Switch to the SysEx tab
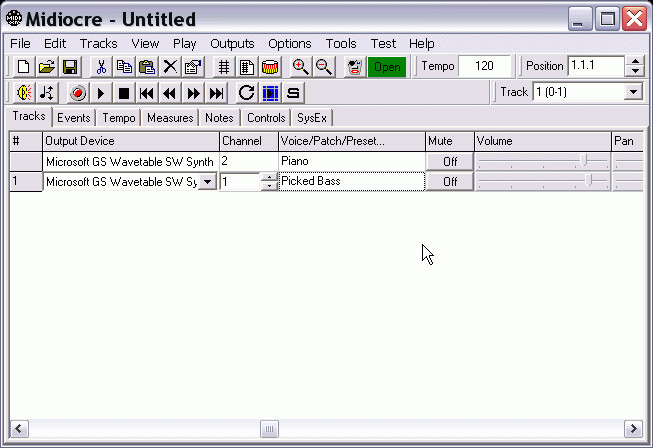 click(312, 118)
